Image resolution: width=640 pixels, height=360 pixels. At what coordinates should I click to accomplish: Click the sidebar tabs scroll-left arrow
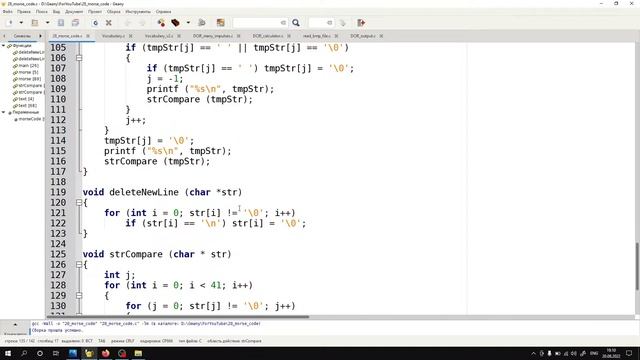[4, 36]
